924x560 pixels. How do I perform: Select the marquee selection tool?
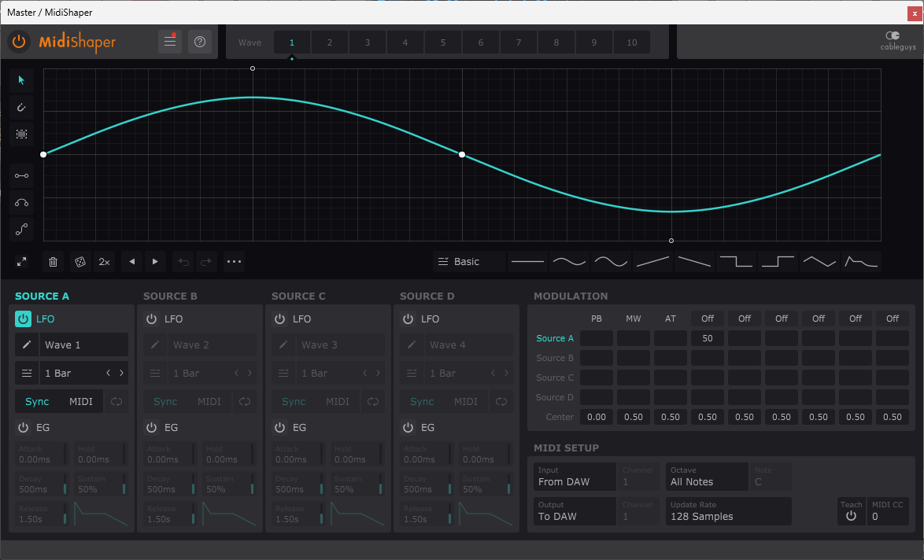coord(21,134)
